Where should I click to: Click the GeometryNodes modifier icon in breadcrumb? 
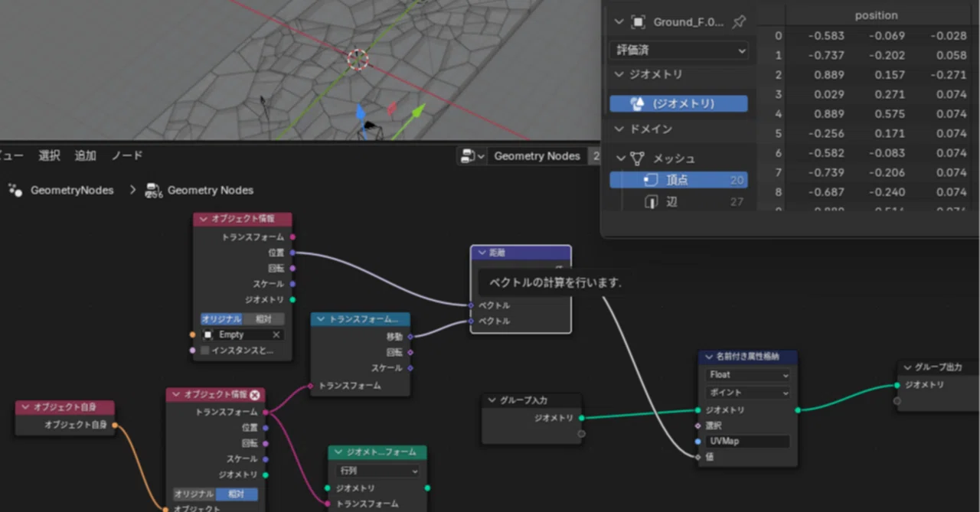[15, 190]
